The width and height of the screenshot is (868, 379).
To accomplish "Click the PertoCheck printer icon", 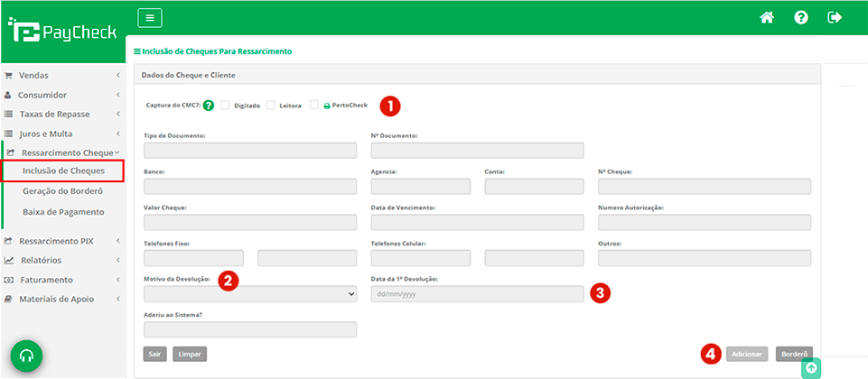I will 327,106.
